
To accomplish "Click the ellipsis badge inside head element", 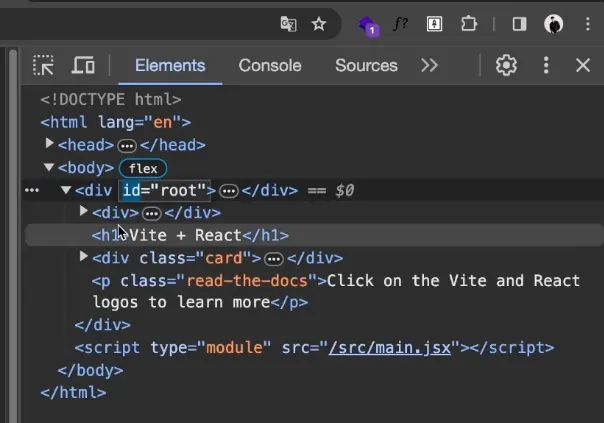I will pyautogui.click(x=127, y=146).
